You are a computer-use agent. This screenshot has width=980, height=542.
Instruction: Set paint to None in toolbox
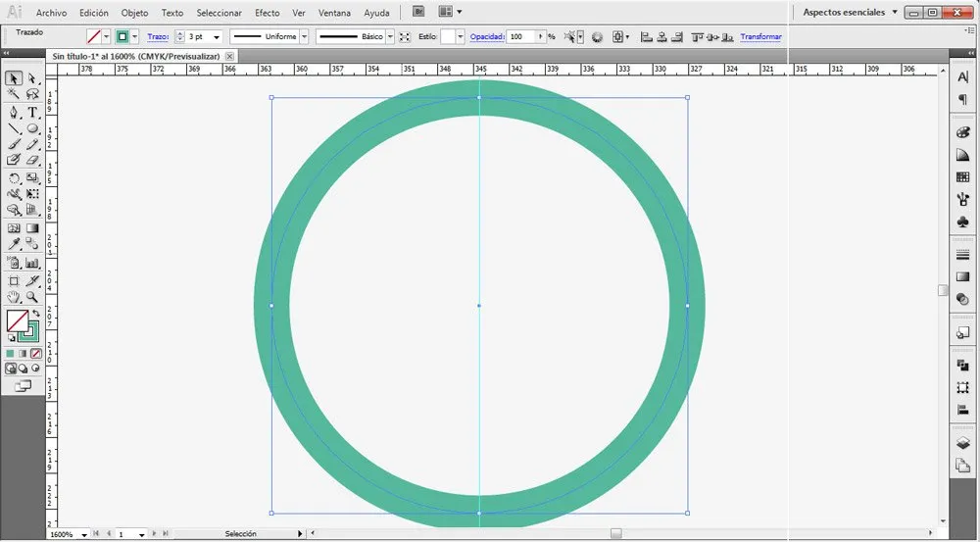(36, 353)
